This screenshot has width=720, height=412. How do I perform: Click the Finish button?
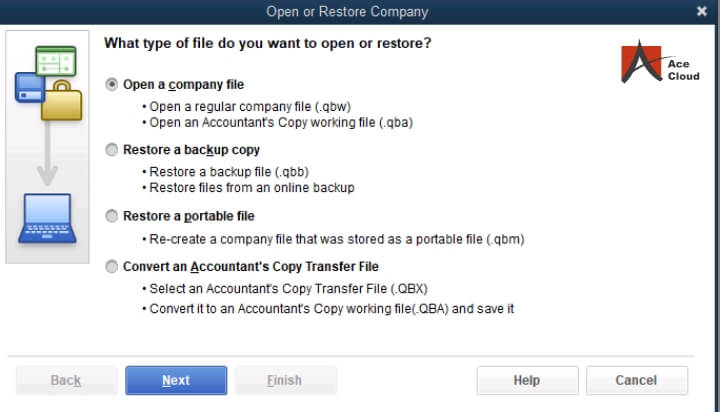284,380
